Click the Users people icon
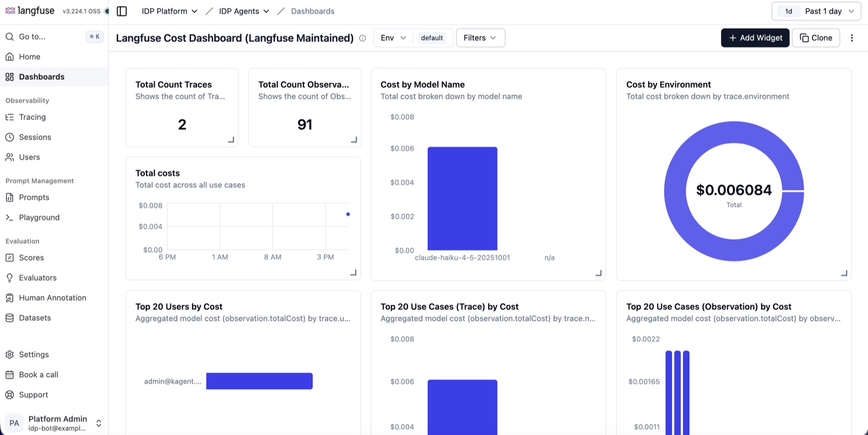Viewport: 868px width, 435px height. 10,157
